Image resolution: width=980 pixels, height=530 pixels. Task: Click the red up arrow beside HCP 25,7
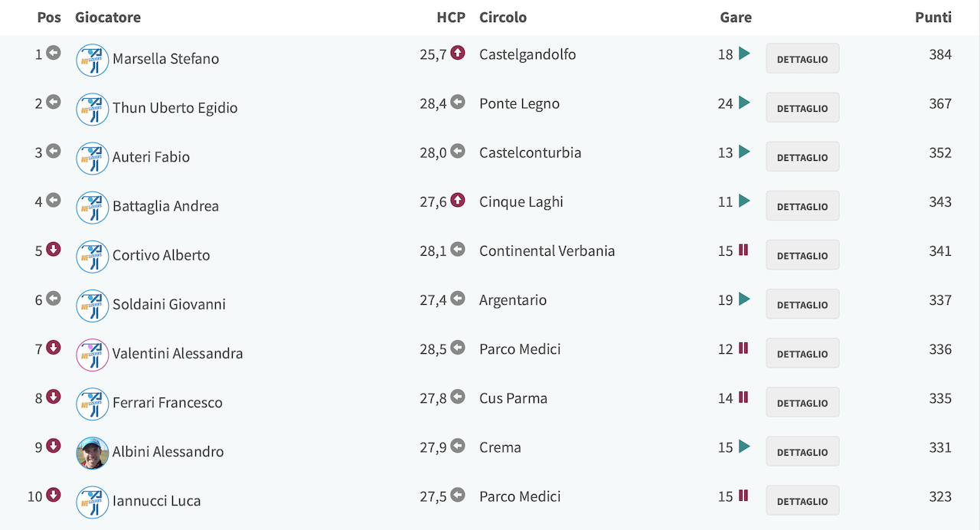tap(458, 53)
